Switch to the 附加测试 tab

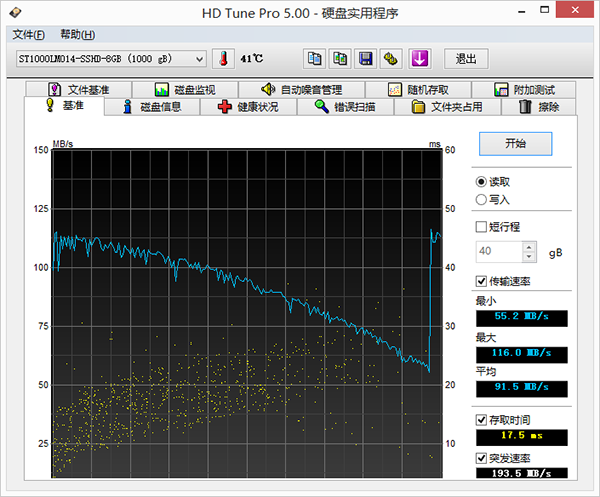point(524,90)
